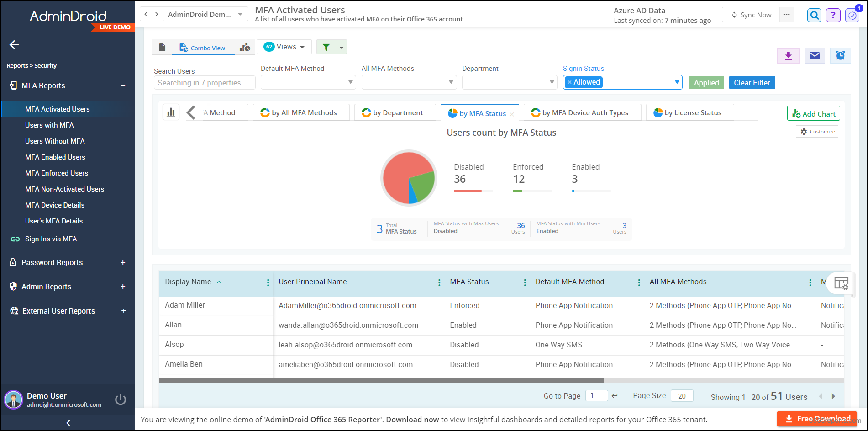This screenshot has height=431, width=868.
Task: Click the Applied filter button
Action: coord(706,83)
